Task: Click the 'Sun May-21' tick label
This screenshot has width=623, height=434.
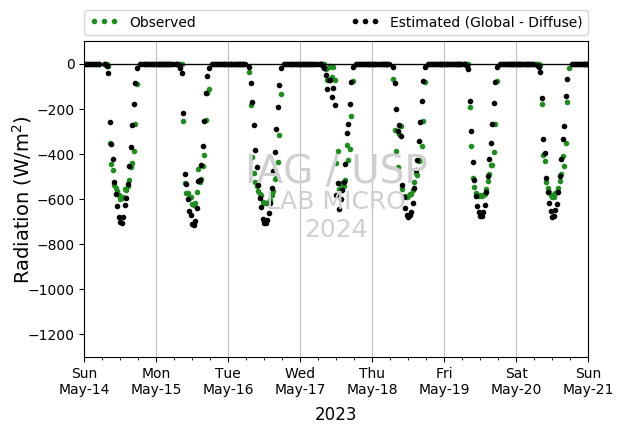Action: click(x=588, y=381)
